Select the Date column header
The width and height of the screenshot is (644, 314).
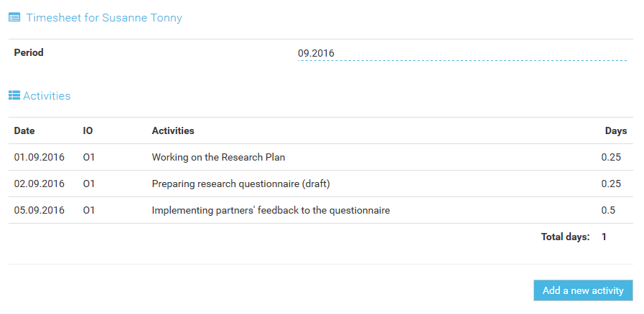pyautogui.click(x=24, y=130)
